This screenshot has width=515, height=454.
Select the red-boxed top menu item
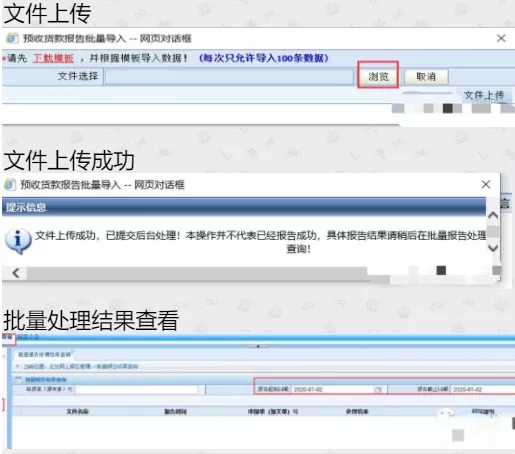tap(8, 337)
